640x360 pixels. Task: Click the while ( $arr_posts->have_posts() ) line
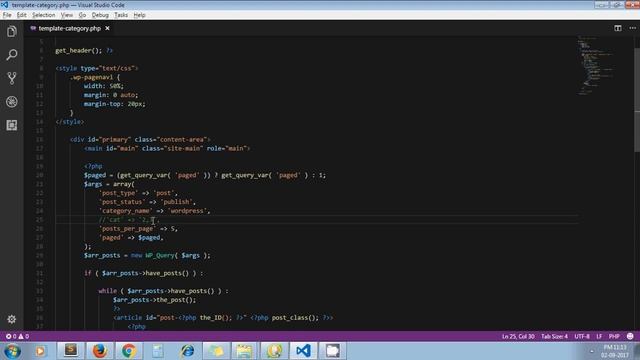(163, 291)
